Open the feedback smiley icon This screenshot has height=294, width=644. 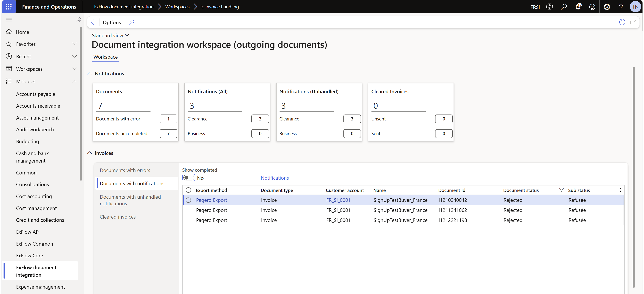pyautogui.click(x=592, y=7)
